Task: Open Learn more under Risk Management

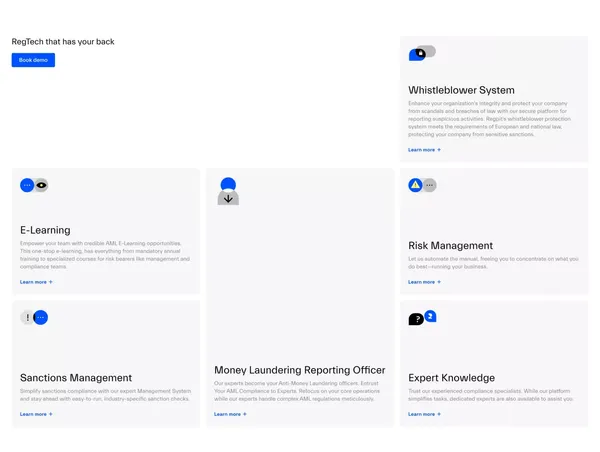Action: coord(424,282)
